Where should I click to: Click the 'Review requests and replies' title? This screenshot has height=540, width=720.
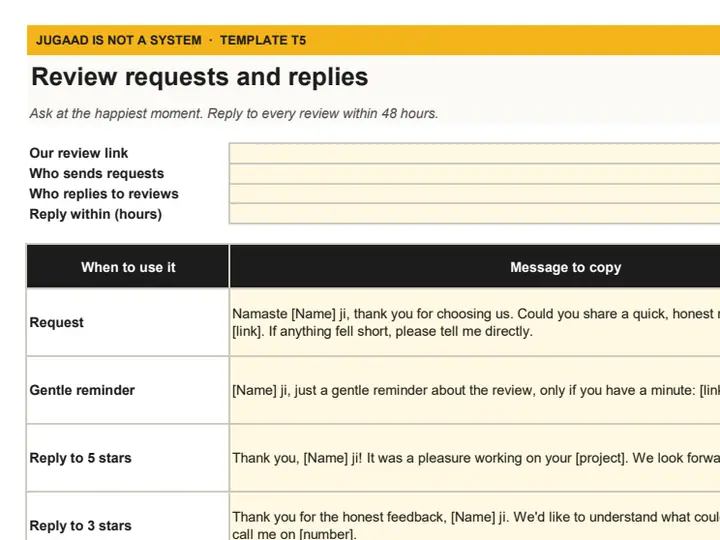tap(200, 77)
